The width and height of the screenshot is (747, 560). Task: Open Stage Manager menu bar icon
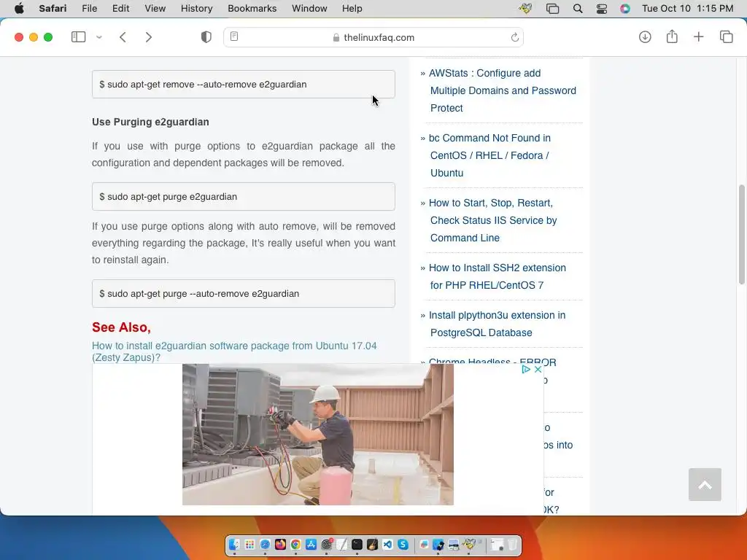(552, 9)
